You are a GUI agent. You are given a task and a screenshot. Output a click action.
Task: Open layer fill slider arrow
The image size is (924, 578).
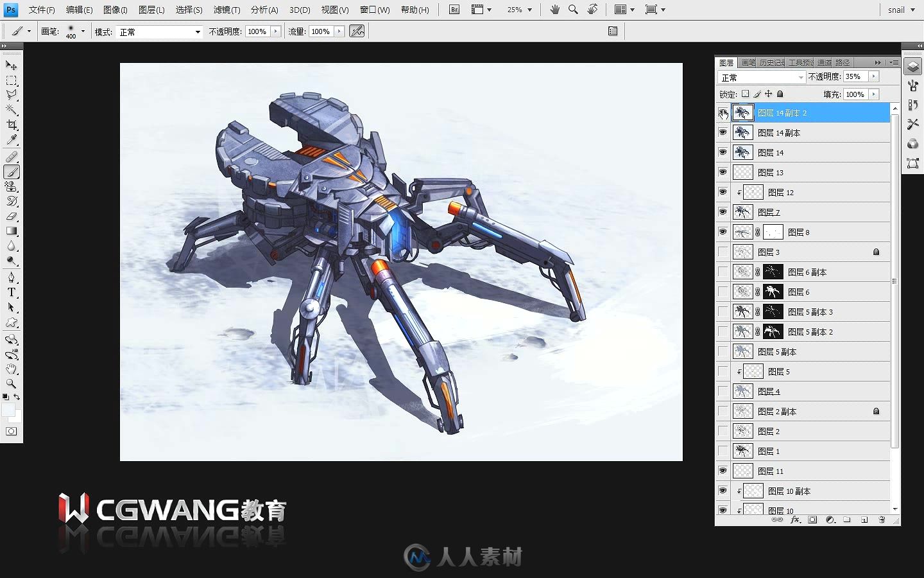874,94
